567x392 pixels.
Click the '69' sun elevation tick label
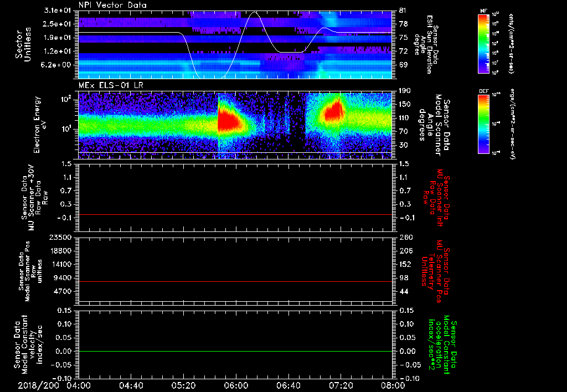coord(404,65)
